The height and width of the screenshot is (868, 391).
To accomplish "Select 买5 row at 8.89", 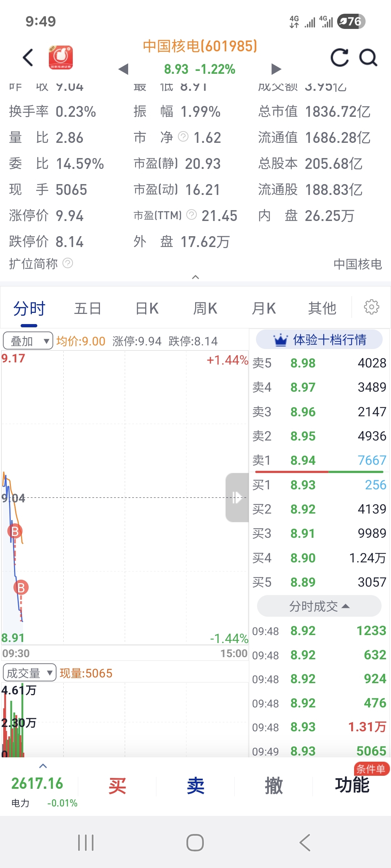I will pyautogui.click(x=319, y=582).
